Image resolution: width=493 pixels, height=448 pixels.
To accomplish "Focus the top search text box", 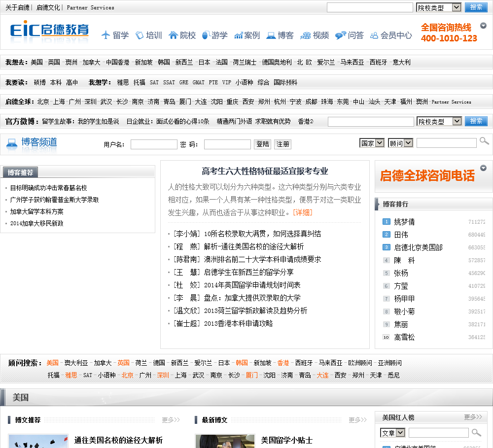I will 370,7.
